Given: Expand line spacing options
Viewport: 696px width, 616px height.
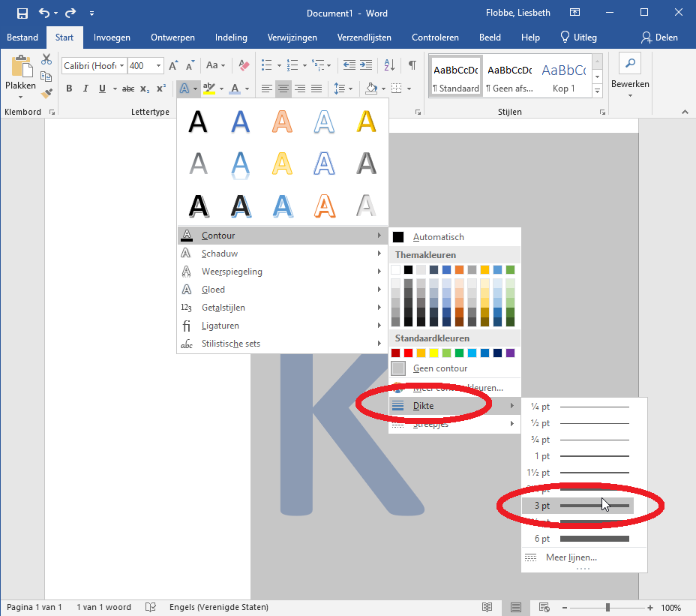Looking at the screenshot, I should coord(343,89).
